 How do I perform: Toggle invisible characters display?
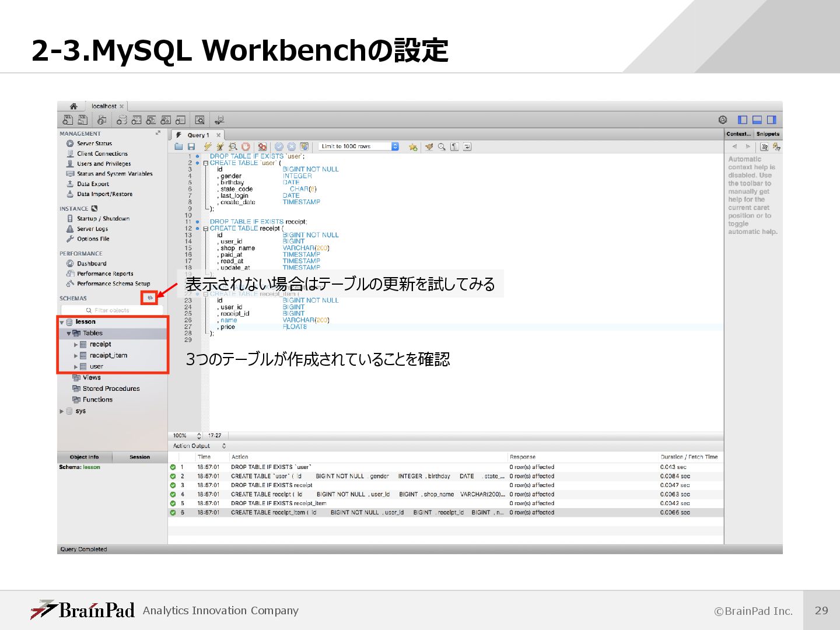pyautogui.click(x=454, y=146)
